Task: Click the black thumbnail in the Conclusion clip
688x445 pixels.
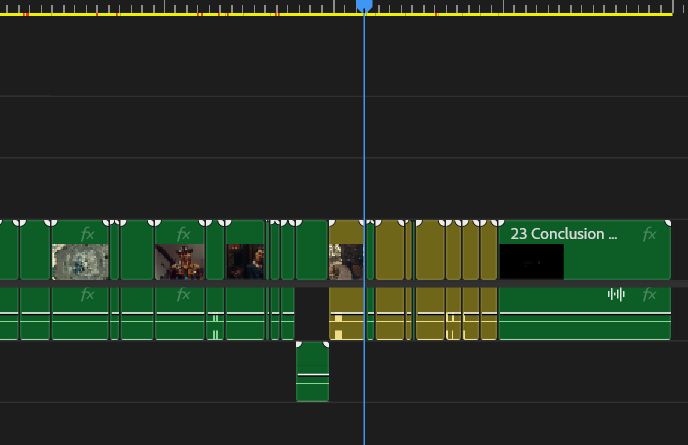Action: [532, 262]
